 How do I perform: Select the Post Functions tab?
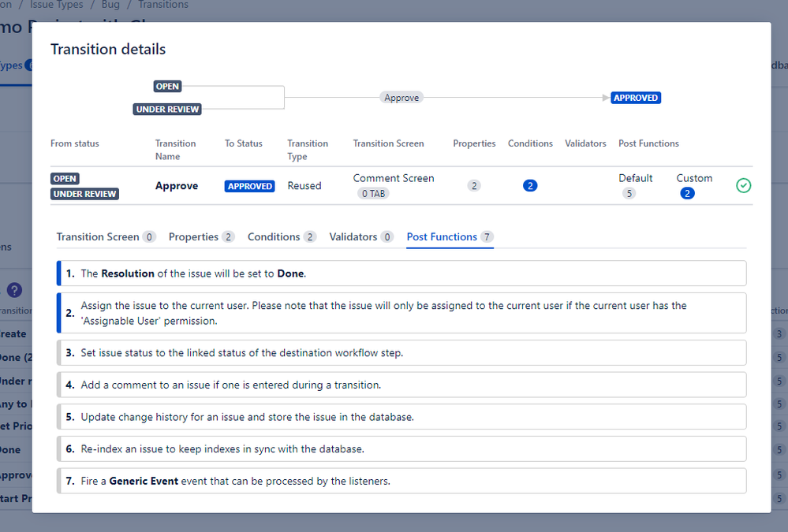[x=450, y=236]
